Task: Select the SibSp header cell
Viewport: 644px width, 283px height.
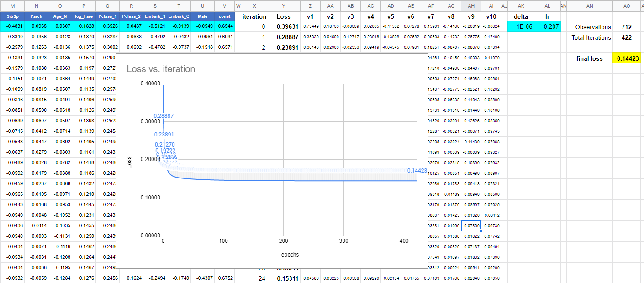Action: click(12, 16)
